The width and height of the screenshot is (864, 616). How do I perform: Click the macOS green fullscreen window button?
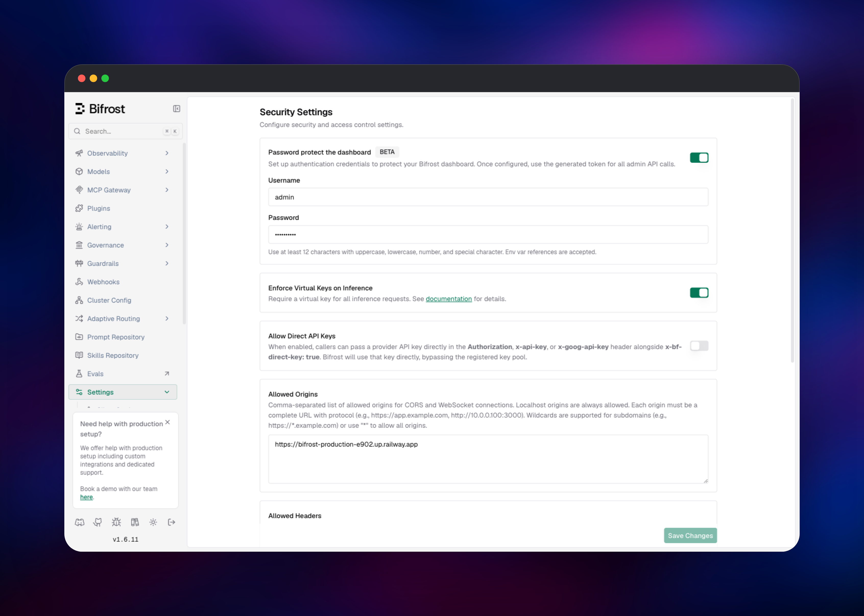click(x=105, y=79)
